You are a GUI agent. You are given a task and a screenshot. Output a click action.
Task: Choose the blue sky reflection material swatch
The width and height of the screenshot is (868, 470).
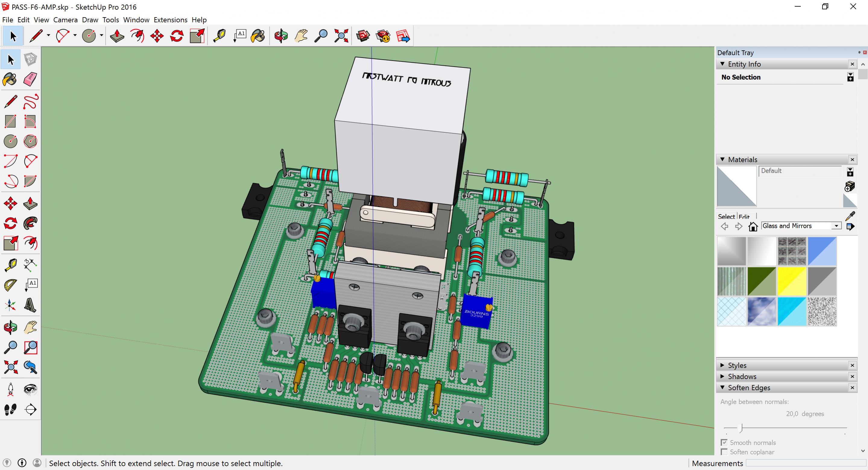(x=762, y=311)
